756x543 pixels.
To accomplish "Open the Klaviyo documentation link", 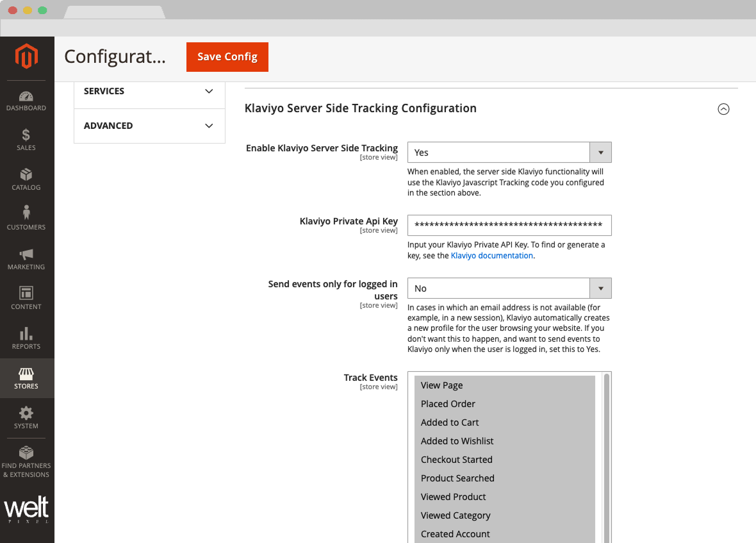I will [491, 255].
